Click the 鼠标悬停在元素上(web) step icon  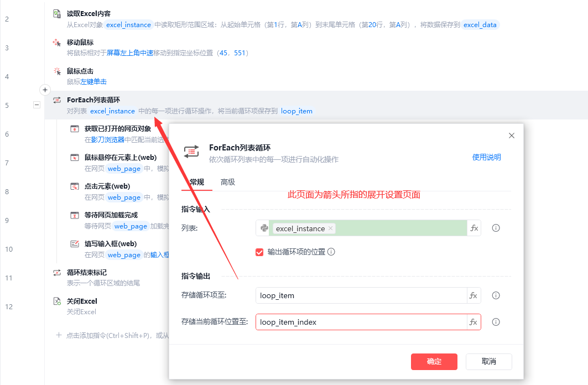pos(75,158)
